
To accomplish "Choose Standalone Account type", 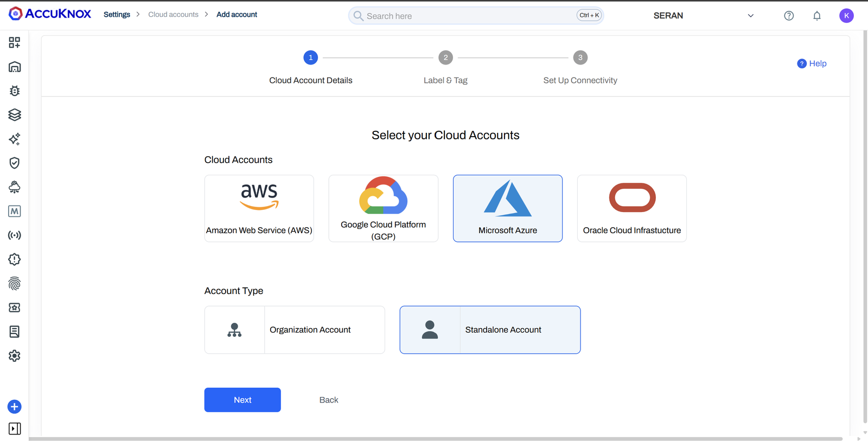I will point(490,330).
